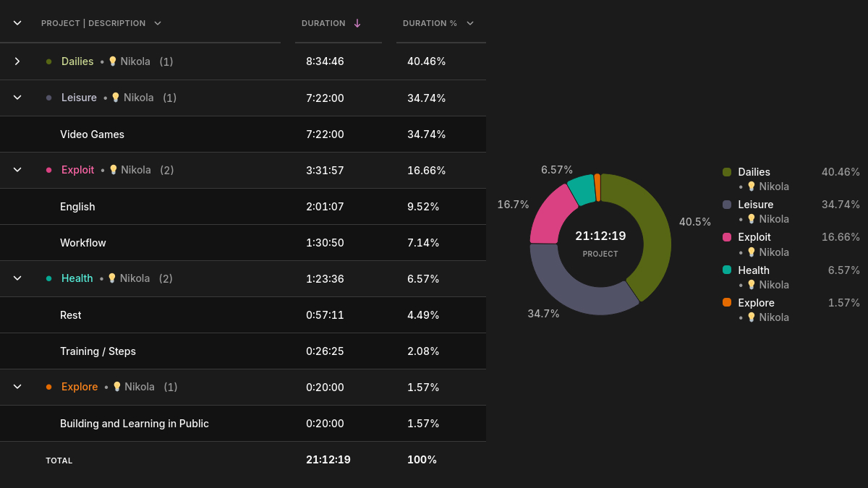Click legend percentage 1.57%
Screen dimensions: 868x488
[844, 303]
